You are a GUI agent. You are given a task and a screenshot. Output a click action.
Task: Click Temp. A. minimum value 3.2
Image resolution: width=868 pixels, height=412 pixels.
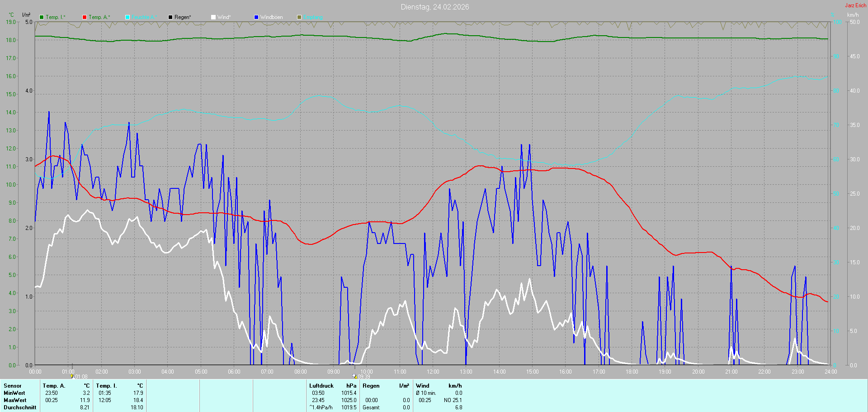click(86, 393)
